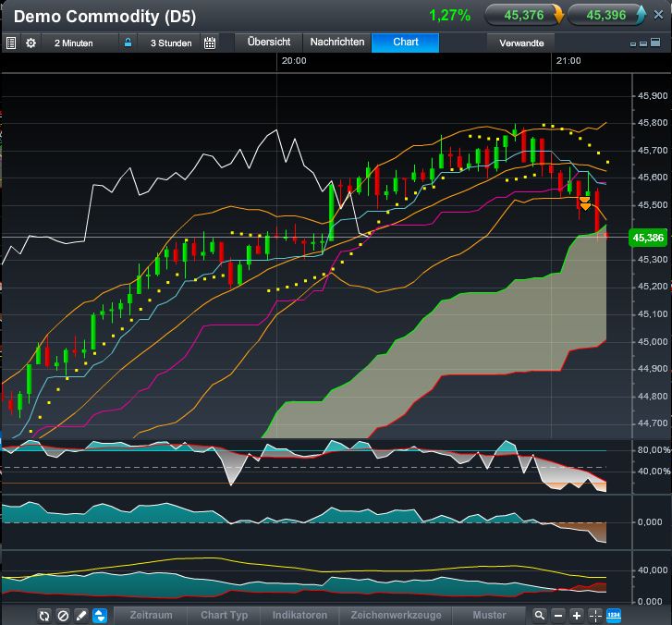Toggle the blue up-down arrows icon
This screenshot has width=672, height=625.
pyautogui.click(x=100, y=616)
